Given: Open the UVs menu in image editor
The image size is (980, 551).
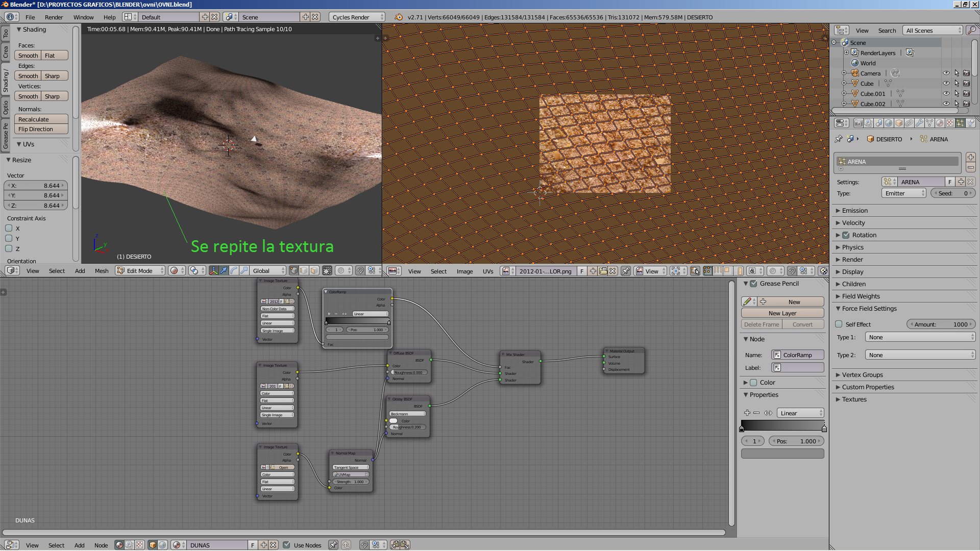Looking at the screenshot, I should pos(487,271).
